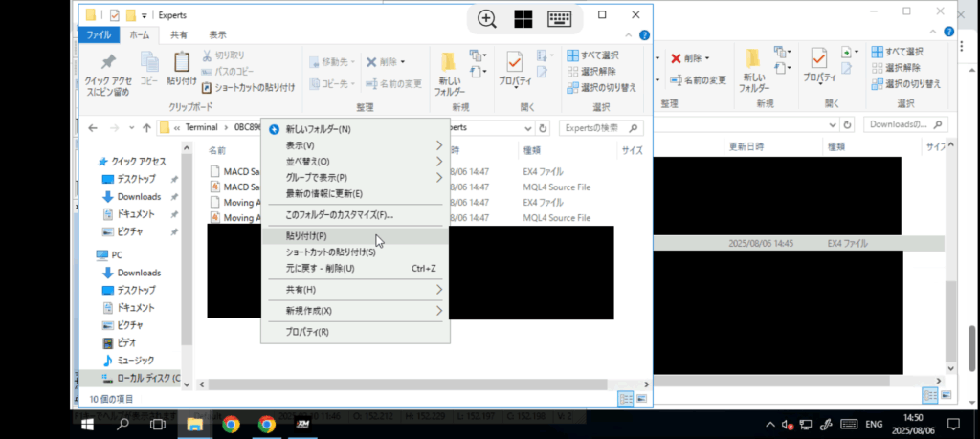Switch to large icons view in Experts status bar
980x439 pixels.
[x=642, y=398]
